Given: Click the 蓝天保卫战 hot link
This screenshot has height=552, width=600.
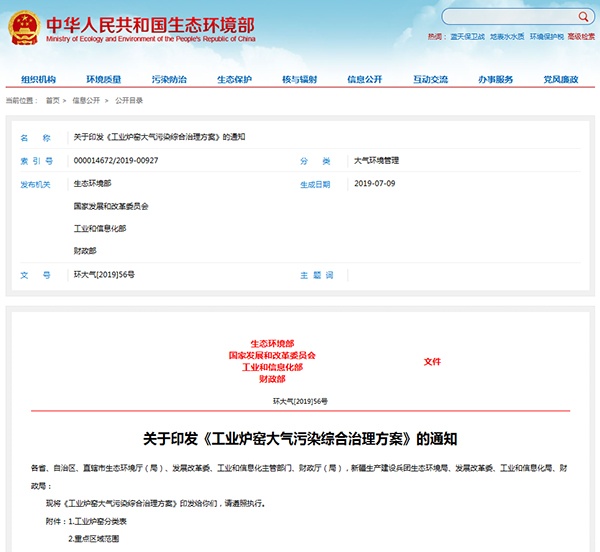Looking at the screenshot, I should pos(467,37).
